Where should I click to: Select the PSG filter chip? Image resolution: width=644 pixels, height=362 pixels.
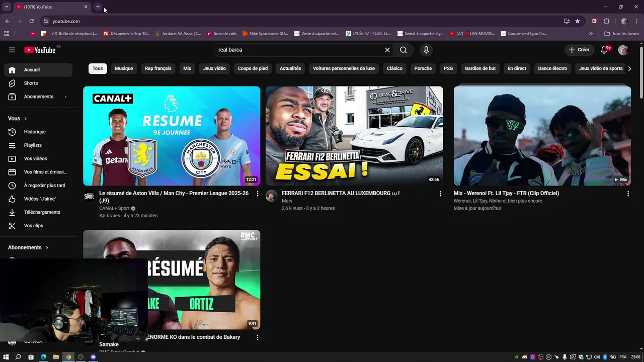pyautogui.click(x=448, y=68)
